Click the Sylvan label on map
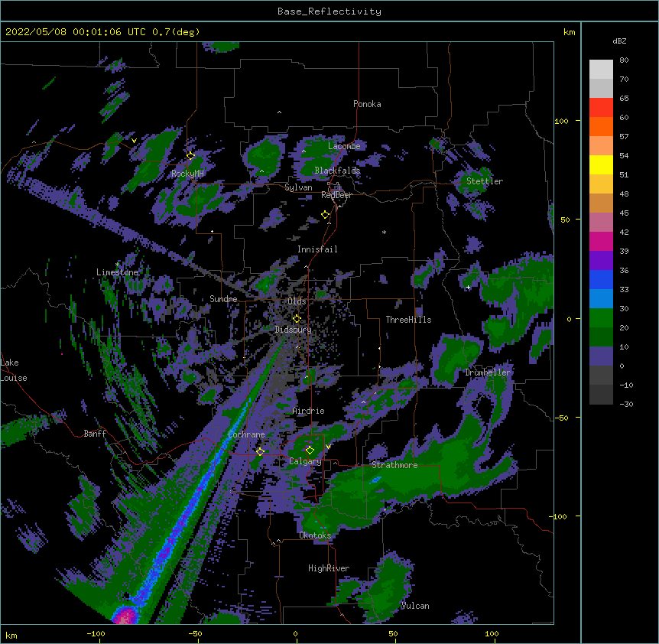This screenshot has height=644, width=659. click(298, 187)
